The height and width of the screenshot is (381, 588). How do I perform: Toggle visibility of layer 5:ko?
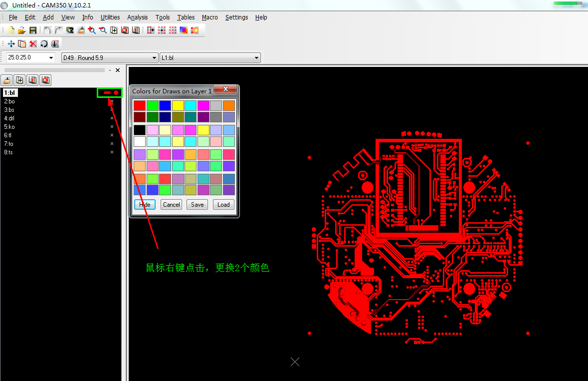pyautogui.click(x=112, y=127)
